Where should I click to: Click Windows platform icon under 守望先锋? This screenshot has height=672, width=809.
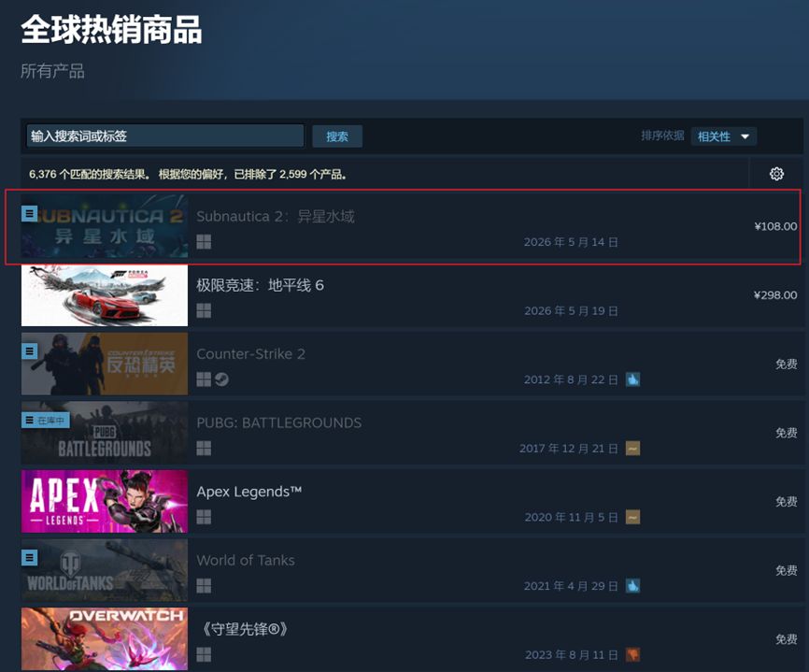[x=204, y=654]
